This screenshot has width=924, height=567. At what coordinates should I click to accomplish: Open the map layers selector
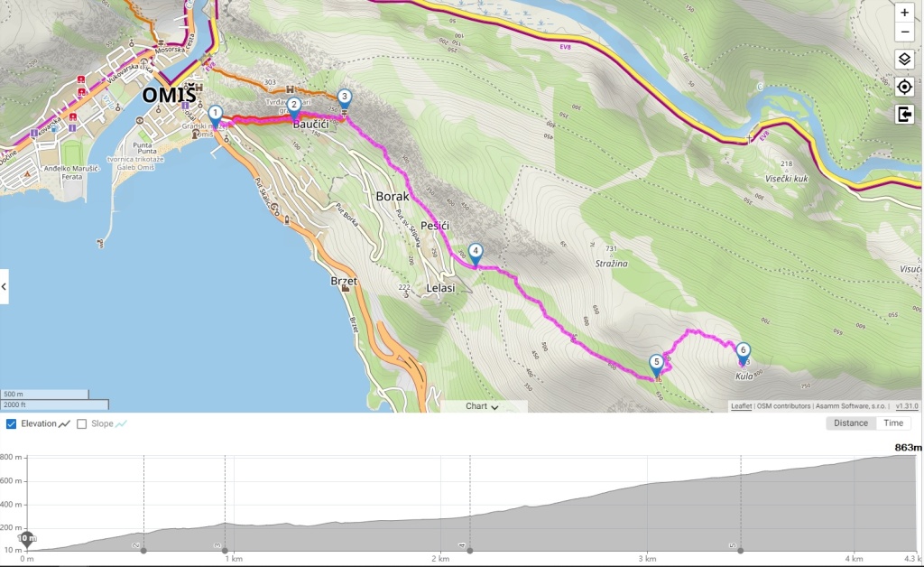[905, 60]
